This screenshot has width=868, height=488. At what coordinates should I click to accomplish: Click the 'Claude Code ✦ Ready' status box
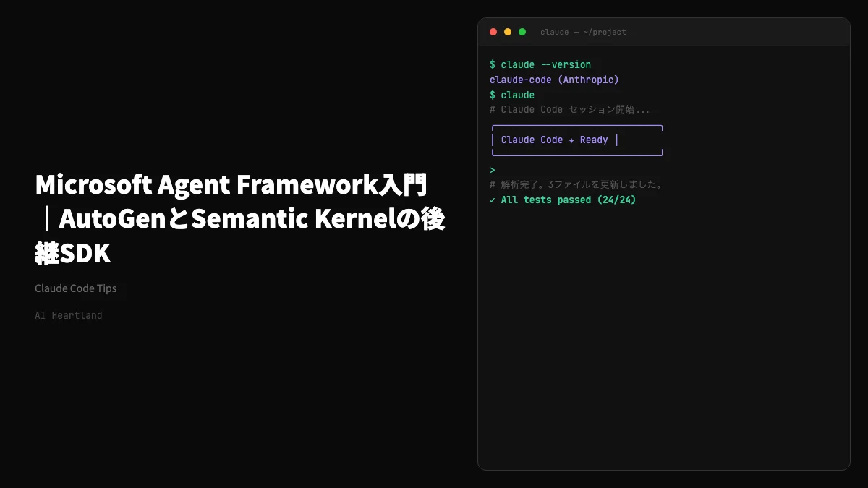click(x=577, y=140)
